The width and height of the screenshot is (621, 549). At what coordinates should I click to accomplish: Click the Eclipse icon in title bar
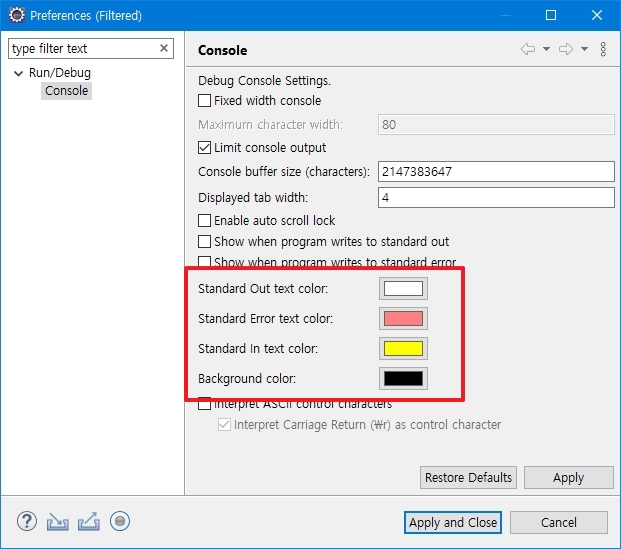(17, 15)
